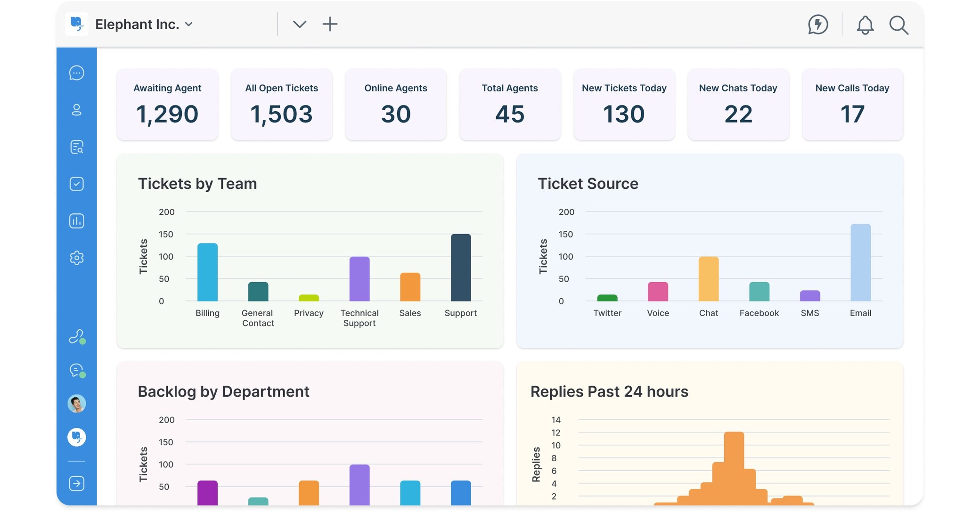Click the sign-out arrow at sidebar bottom
Viewport: 980px width, 513px height.
coord(76,483)
